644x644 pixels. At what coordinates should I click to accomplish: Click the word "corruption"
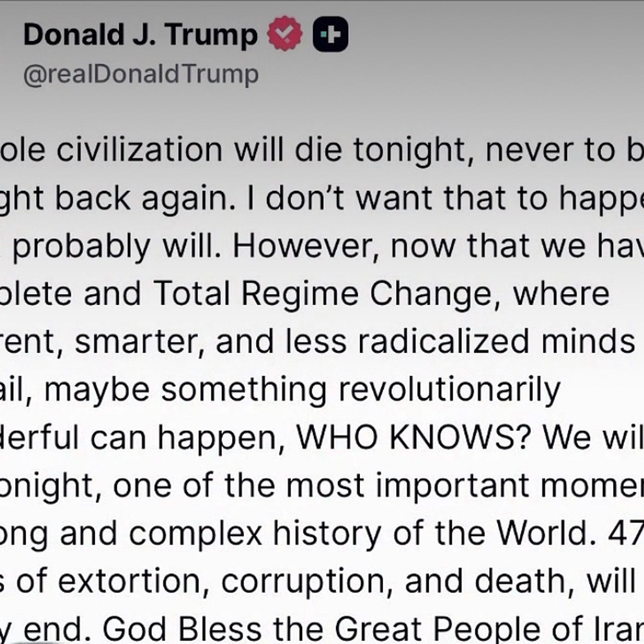pos(302,581)
